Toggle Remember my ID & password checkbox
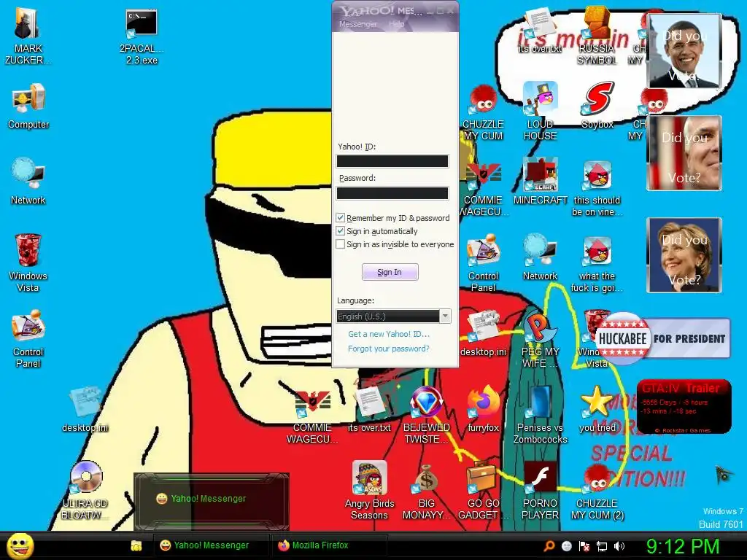Image resolution: width=747 pixels, height=560 pixels. pyautogui.click(x=340, y=217)
